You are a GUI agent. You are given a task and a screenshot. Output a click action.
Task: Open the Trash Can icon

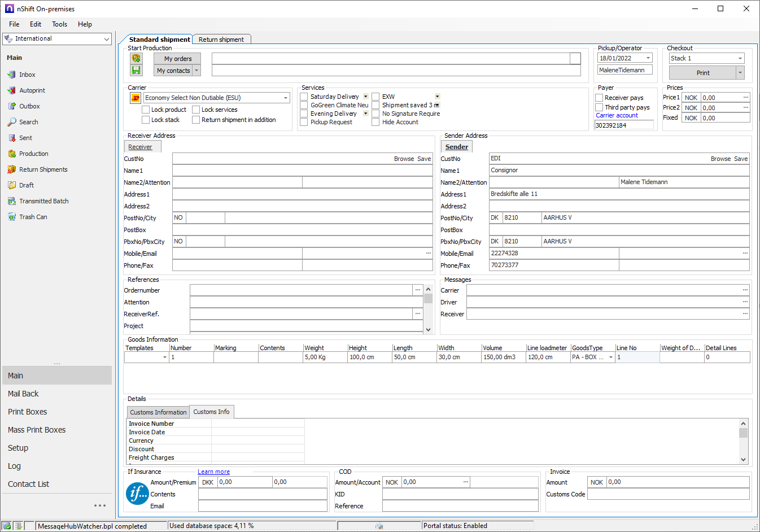[11, 217]
